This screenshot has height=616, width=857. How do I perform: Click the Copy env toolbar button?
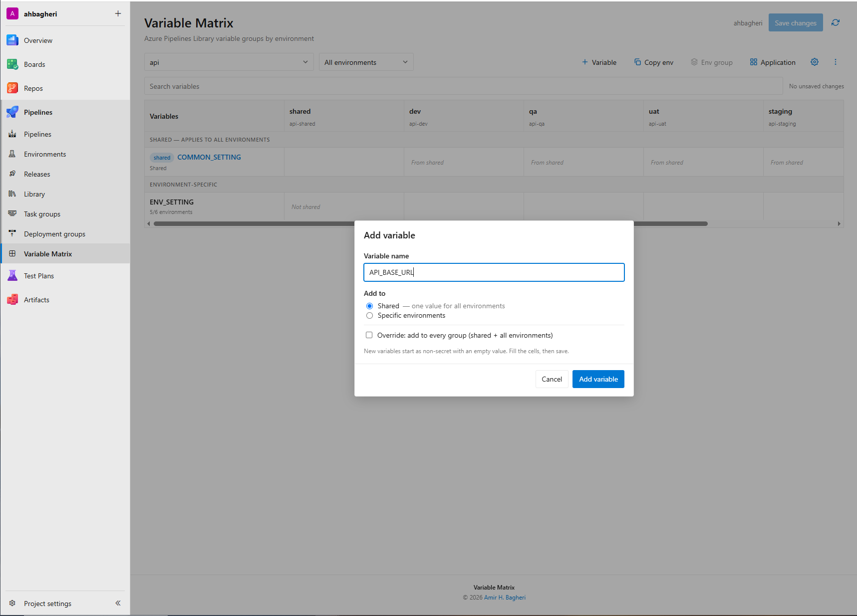tap(654, 62)
